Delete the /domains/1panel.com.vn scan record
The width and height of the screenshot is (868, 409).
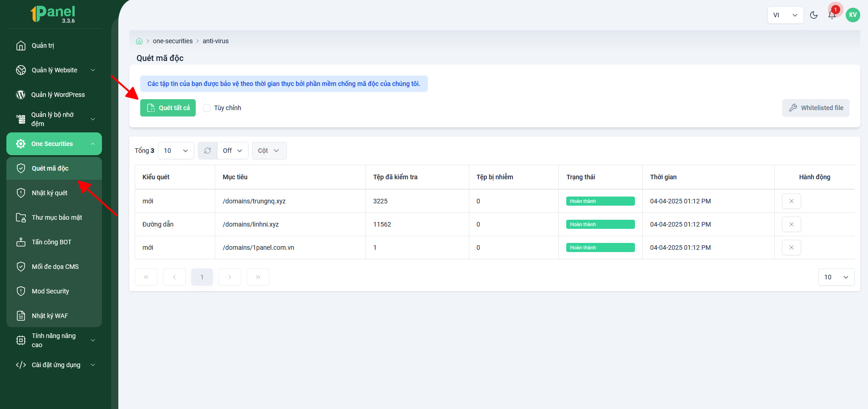(x=792, y=247)
